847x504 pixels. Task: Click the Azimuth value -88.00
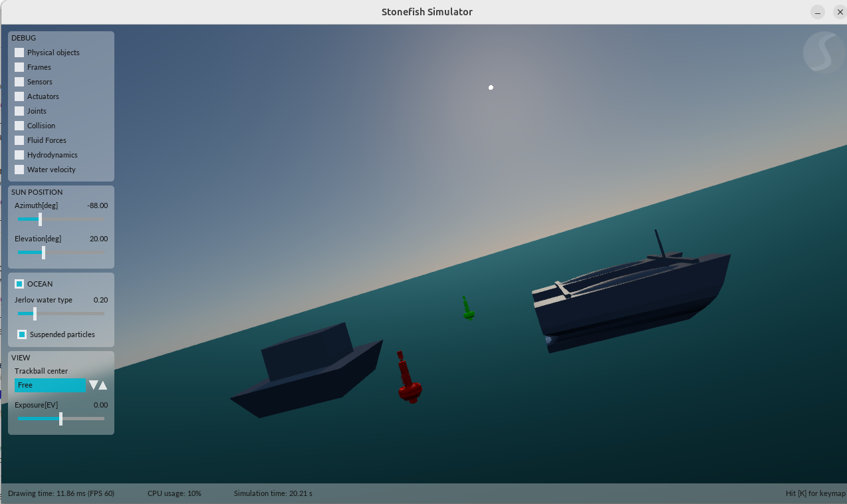pos(97,205)
